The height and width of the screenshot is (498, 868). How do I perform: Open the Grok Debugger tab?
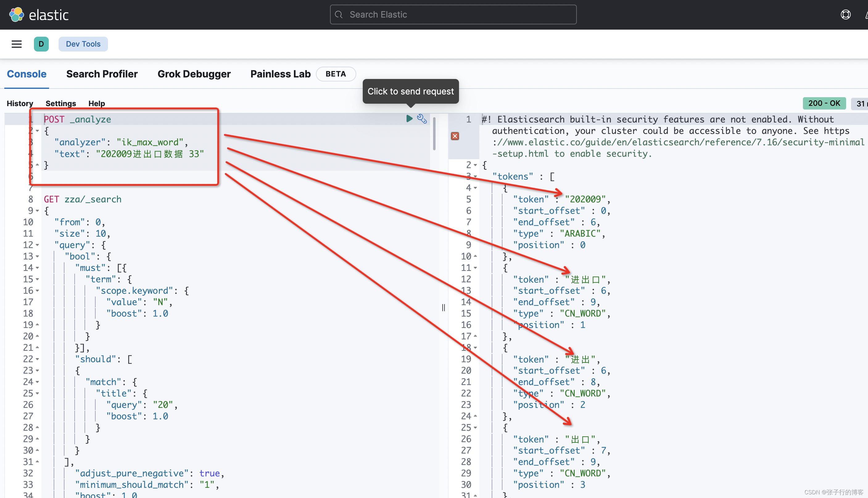coord(194,74)
